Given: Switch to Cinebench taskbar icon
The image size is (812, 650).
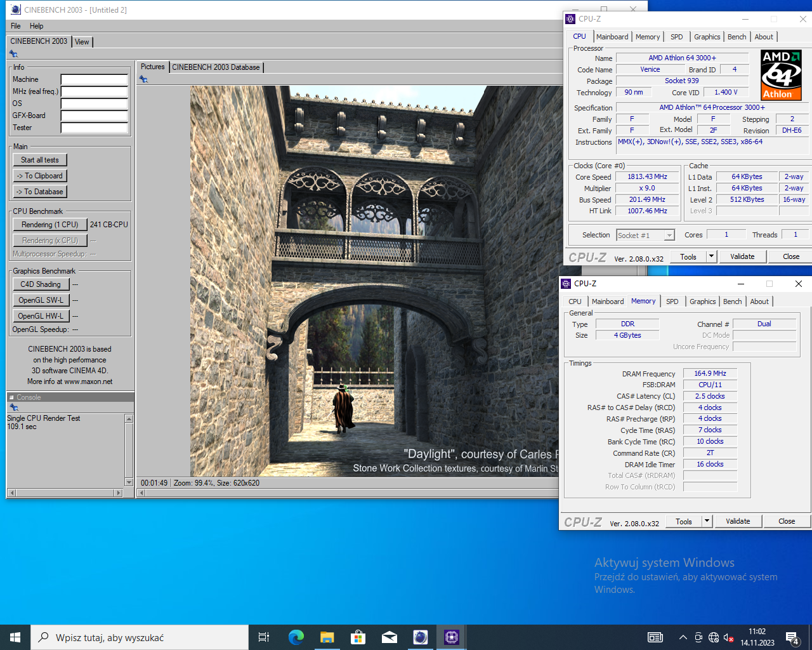Looking at the screenshot, I should tap(420, 637).
